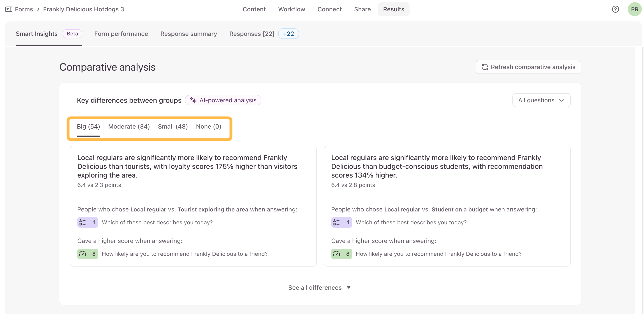Open the tourists 175% higher insight card
Image resolution: width=644 pixels, height=314 pixels.
coord(193,206)
